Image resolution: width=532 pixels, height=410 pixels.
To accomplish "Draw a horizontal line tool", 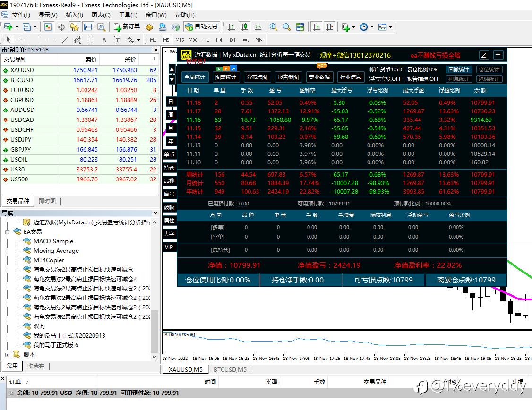I will coord(51,40).
